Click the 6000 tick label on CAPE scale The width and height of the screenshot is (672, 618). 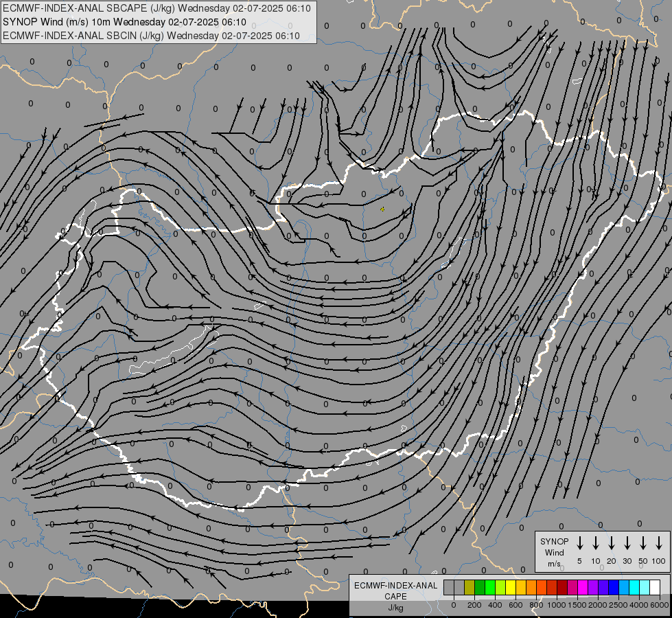click(x=660, y=605)
